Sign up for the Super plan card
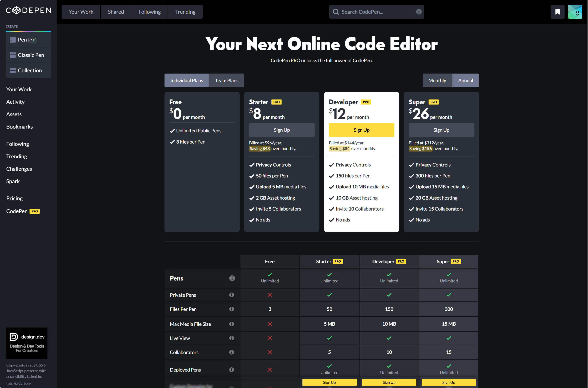 tap(441, 130)
